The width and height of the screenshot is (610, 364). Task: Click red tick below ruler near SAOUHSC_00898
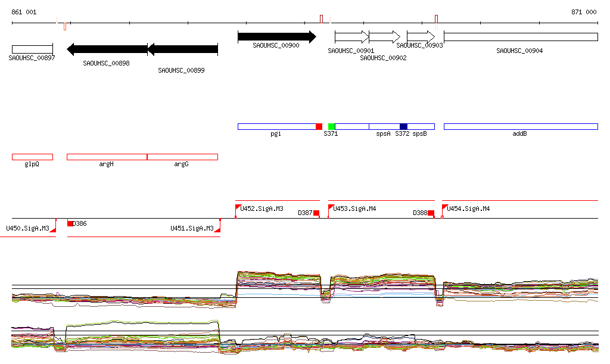65,26
